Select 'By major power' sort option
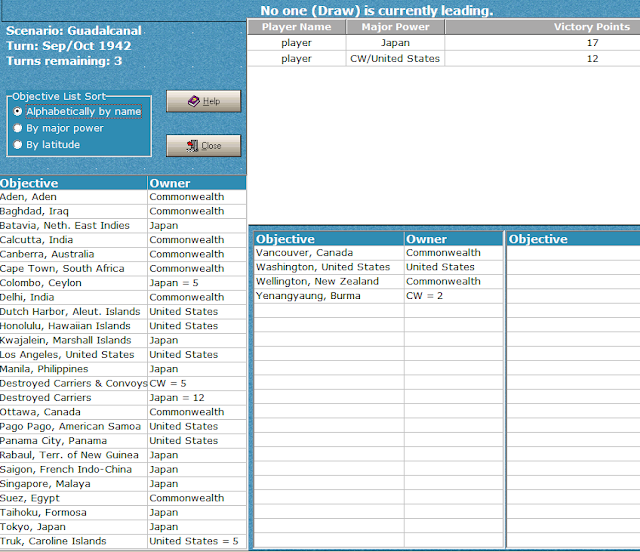Image resolution: width=640 pixels, height=552 pixels. [59, 128]
